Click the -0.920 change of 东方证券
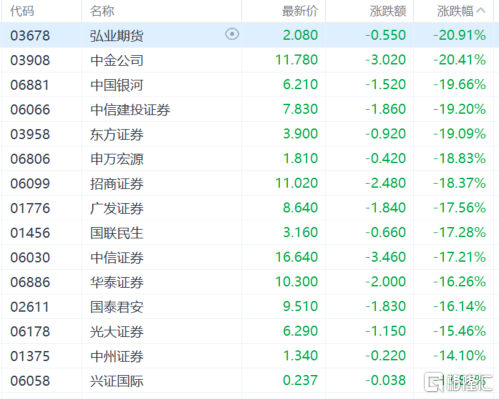This screenshot has height=399, width=499. tap(386, 134)
